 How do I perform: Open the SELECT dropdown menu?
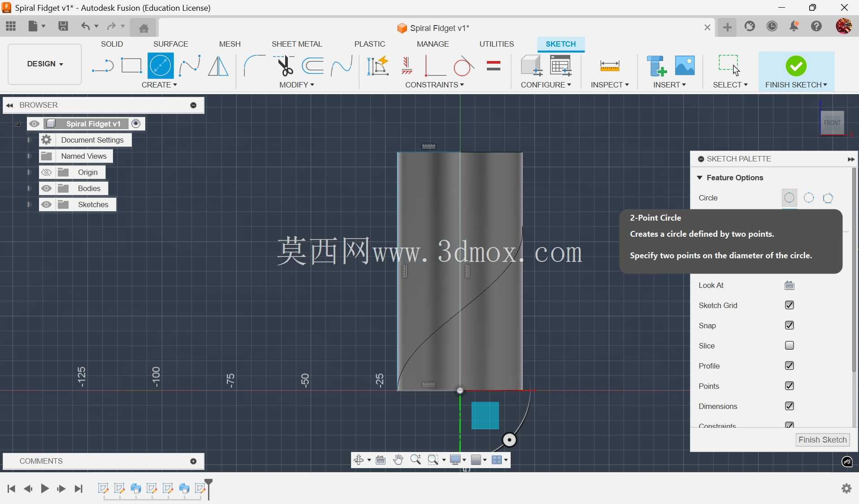(x=730, y=85)
